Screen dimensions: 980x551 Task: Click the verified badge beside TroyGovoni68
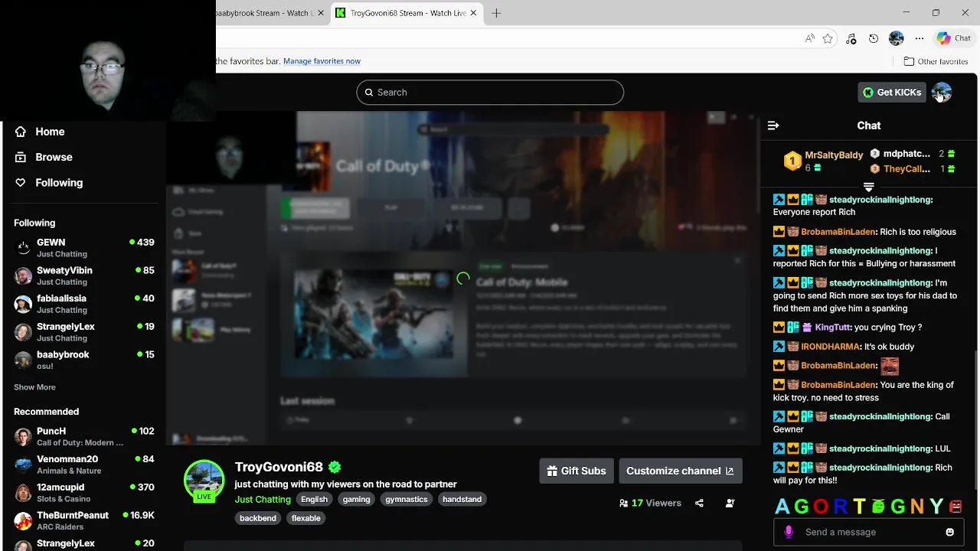click(x=335, y=467)
